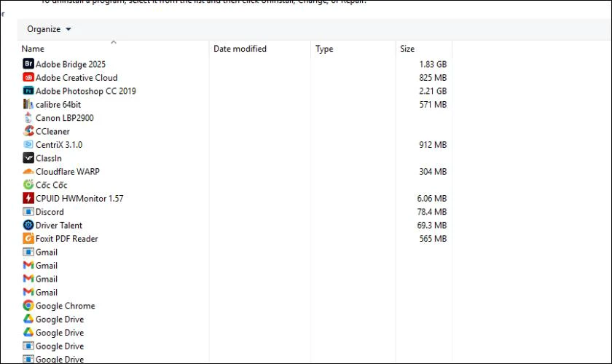Screen dimensions: 612x364
Task: Select the Adobe Bridge 2025 icon
Action: (x=28, y=63)
